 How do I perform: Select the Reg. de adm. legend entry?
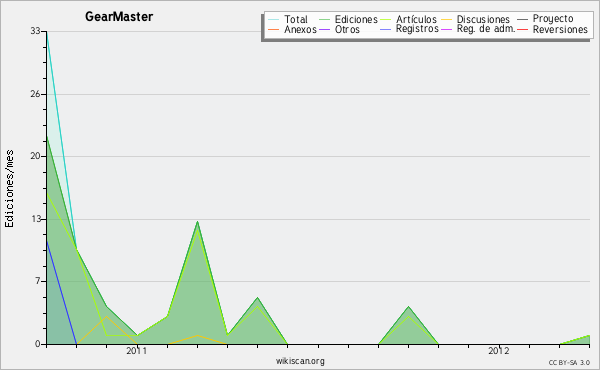pyautogui.click(x=486, y=29)
